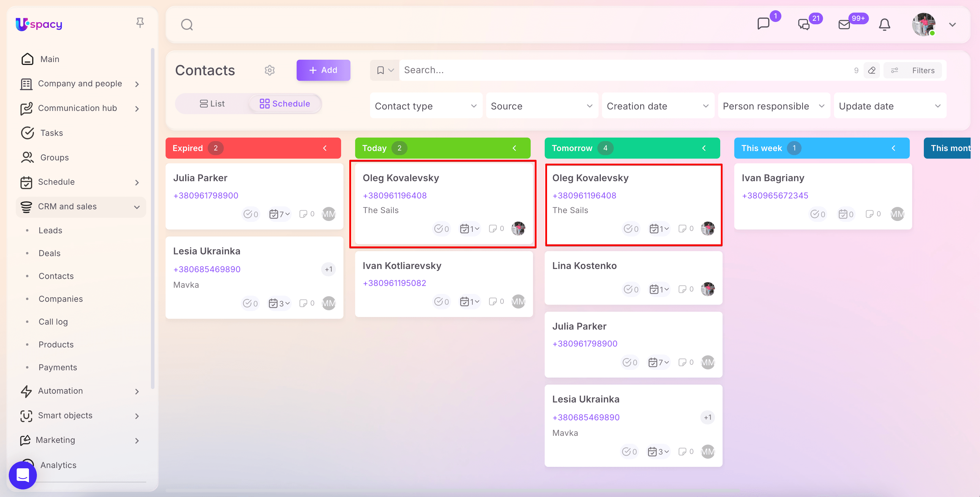Screen dimensions: 980x497
Task: Call Julia Parker's number in Expired column
Action: point(205,196)
